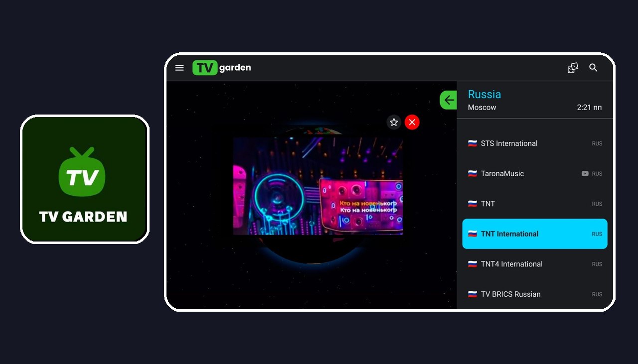Click the TV garden logo
This screenshot has height=364, width=638.
click(222, 68)
